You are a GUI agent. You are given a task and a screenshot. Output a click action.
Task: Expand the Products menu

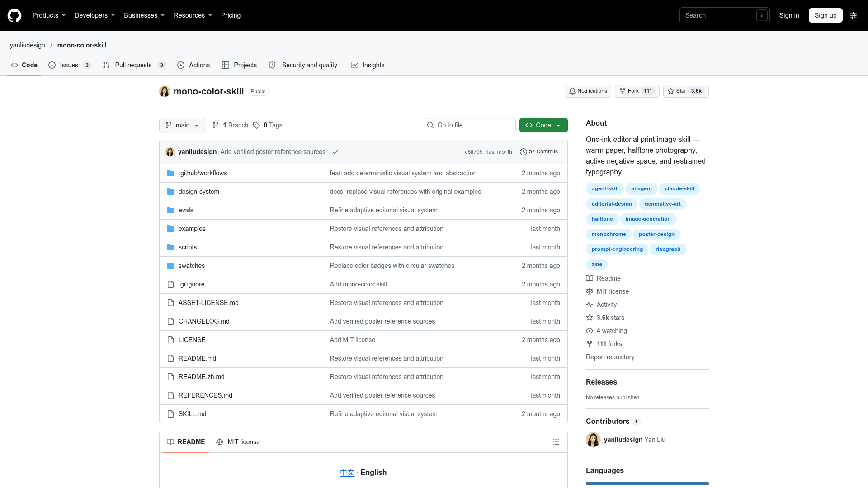click(x=49, y=15)
